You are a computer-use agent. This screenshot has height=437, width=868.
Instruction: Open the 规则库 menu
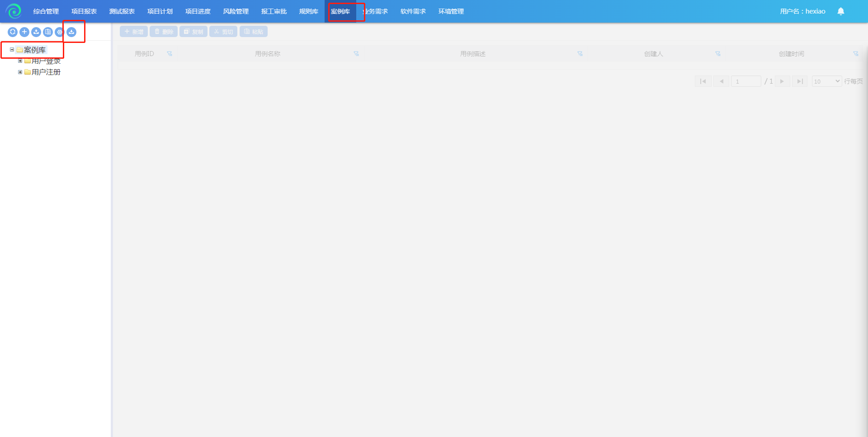coord(309,11)
